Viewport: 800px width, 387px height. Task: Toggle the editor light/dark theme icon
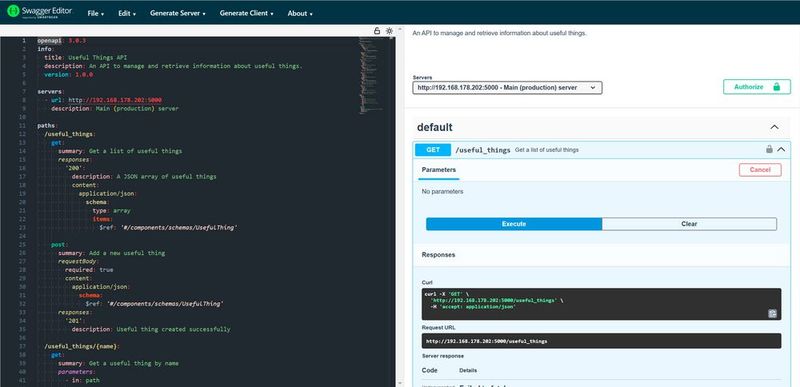pos(389,31)
